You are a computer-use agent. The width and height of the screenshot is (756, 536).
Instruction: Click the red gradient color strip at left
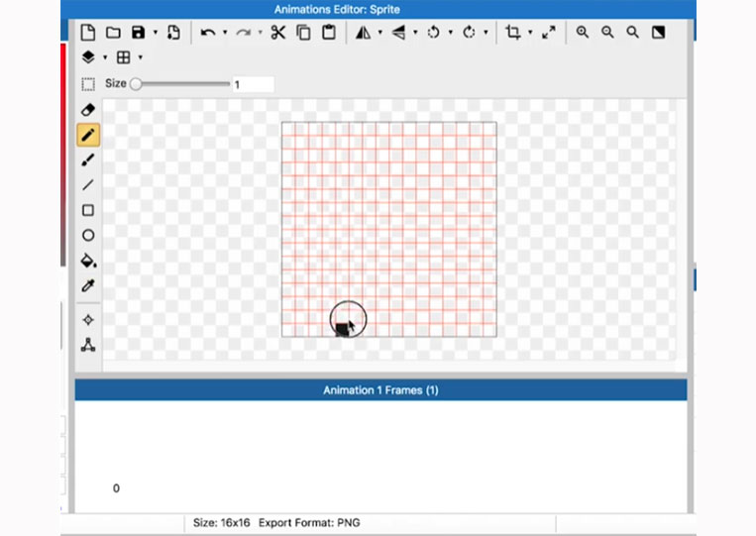63,155
